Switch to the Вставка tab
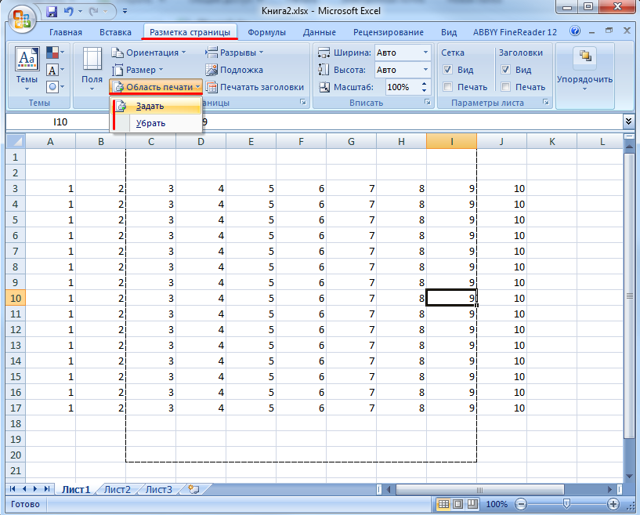 pyautogui.click(x=116, y=32)
